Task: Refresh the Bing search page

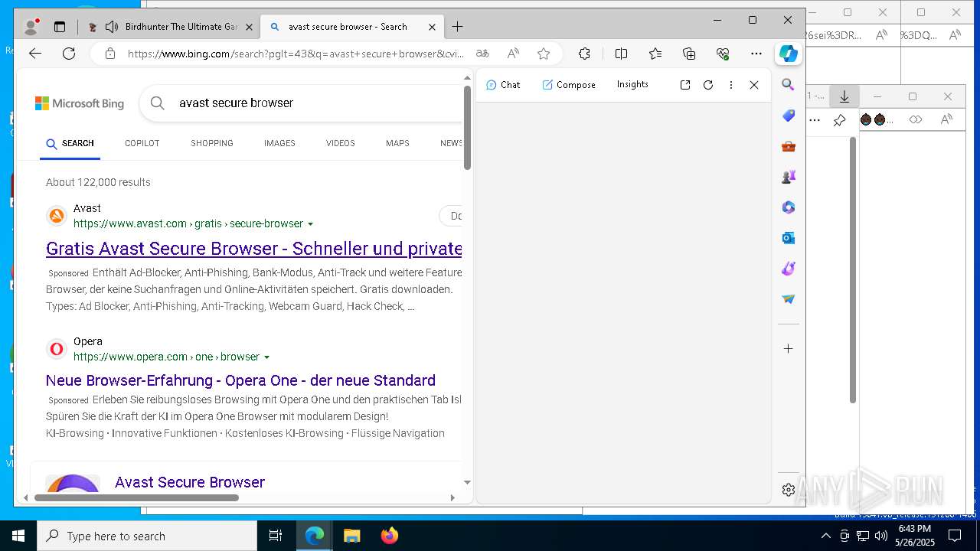Action: (x=69, y=54)
